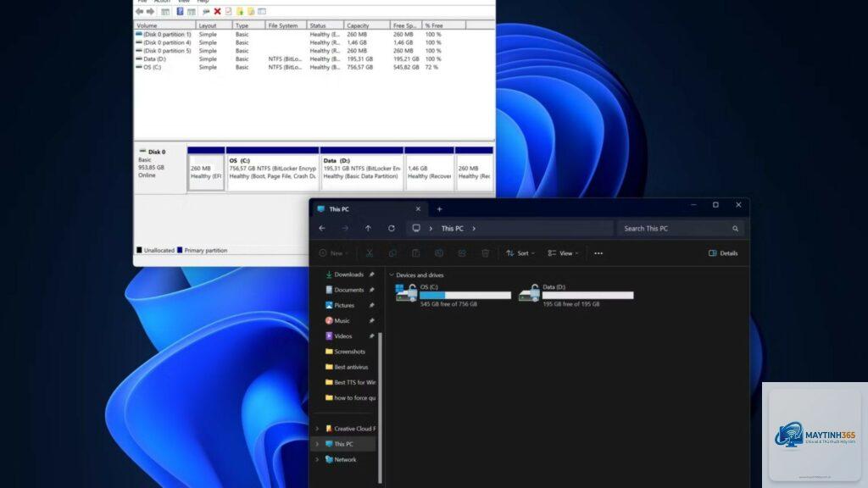Open the New dropdown in File Explorer
868x488 pixels.
334,252
